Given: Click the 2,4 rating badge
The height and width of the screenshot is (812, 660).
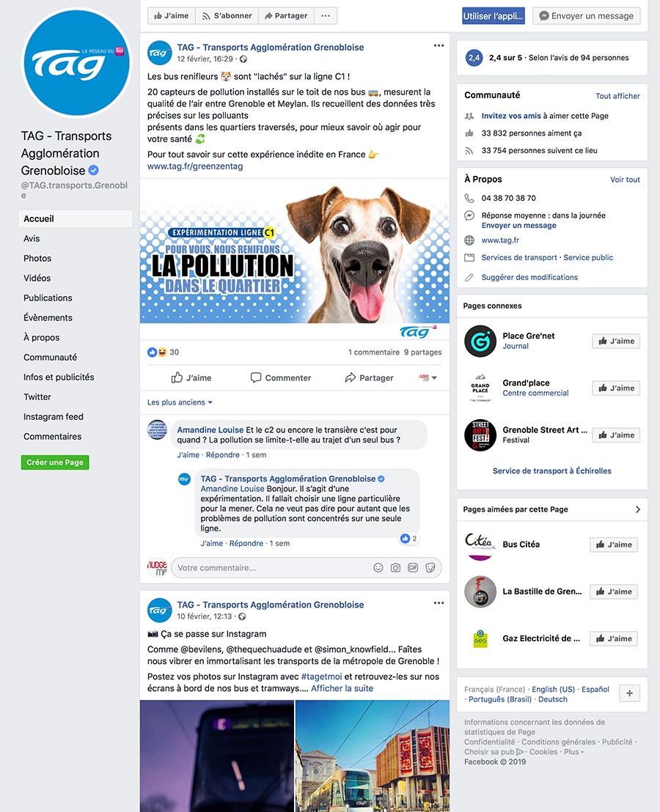Looking at the screenshot, I should pyautogui.click(x=474, y=57).
